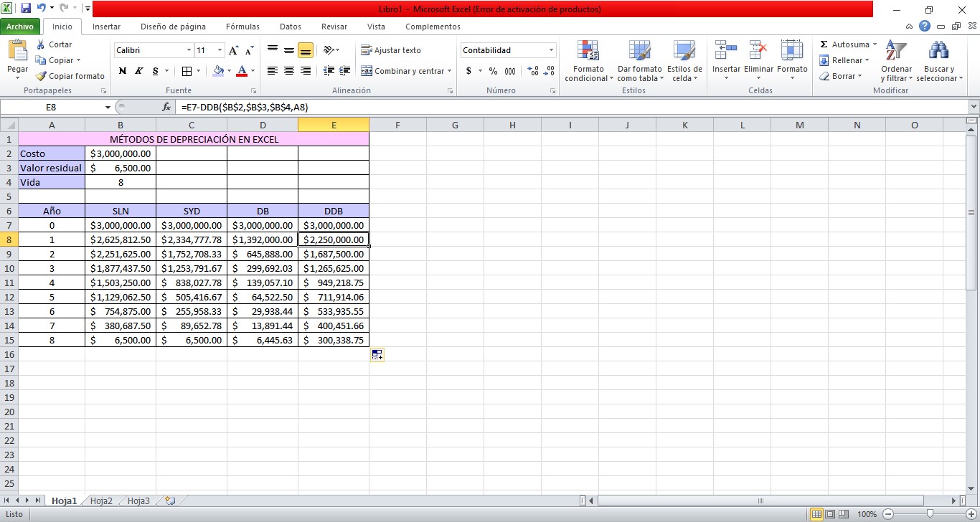
Task: Expand the font size dropdown
Action: tap(220, 50)
